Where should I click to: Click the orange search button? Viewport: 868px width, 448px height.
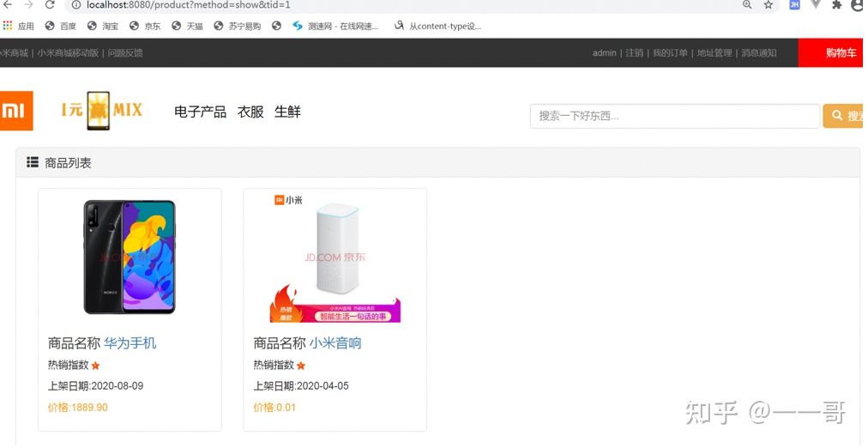pyautogui.click(x=842, y=116)
